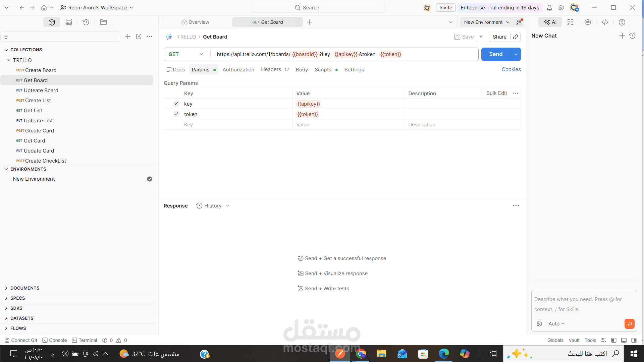Collapse the COLLECTIONS section
This screenshot has height=362, width=644.
[x=6, y=50]
